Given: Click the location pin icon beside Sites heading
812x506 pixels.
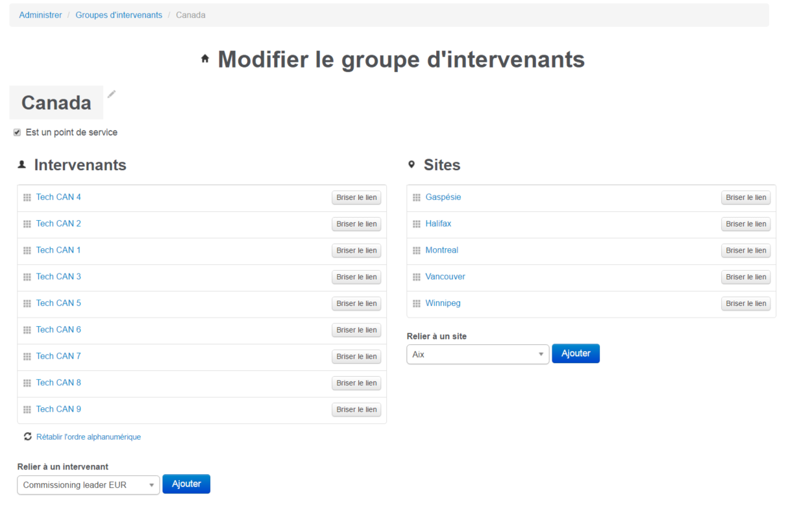Looking at the screenshot, I should click(x=412, y=164).
